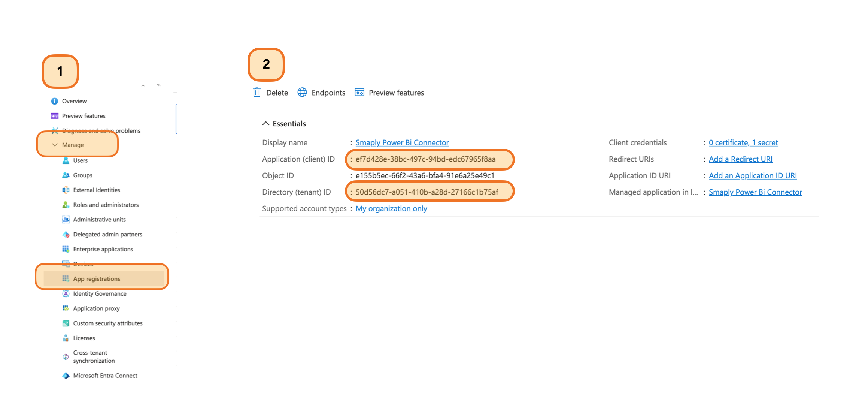
Task: Click the Delegated admin partners icon
Action: pyautogui.click(x=66, y=234)
